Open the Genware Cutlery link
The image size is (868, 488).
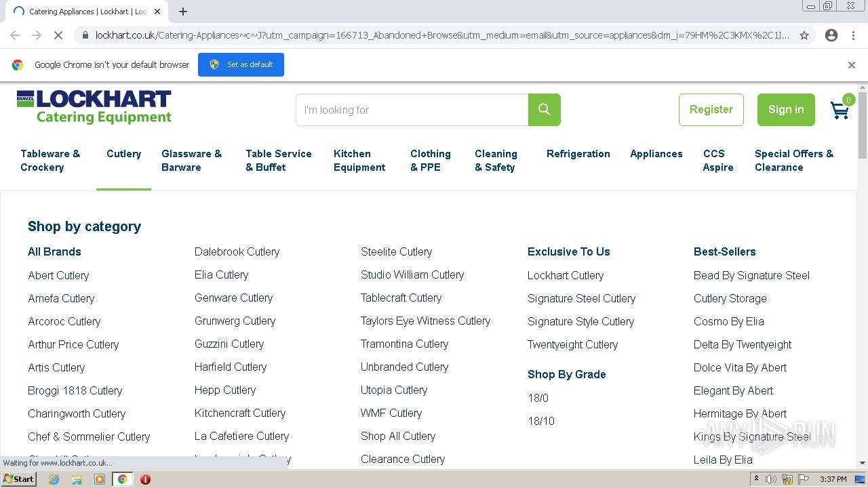click(x=233, y=298)
